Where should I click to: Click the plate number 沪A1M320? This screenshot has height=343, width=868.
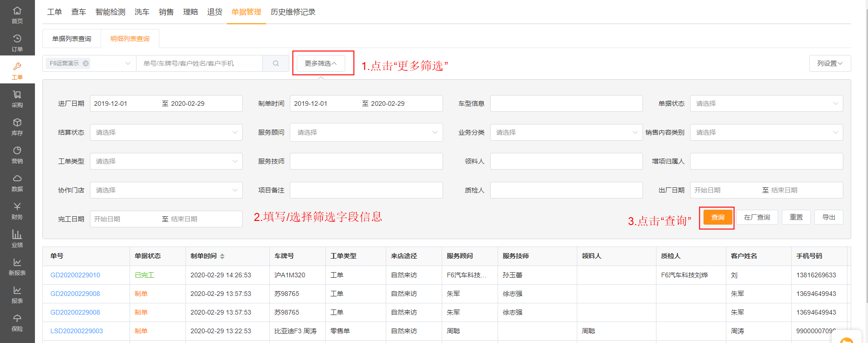coord(290,275)
